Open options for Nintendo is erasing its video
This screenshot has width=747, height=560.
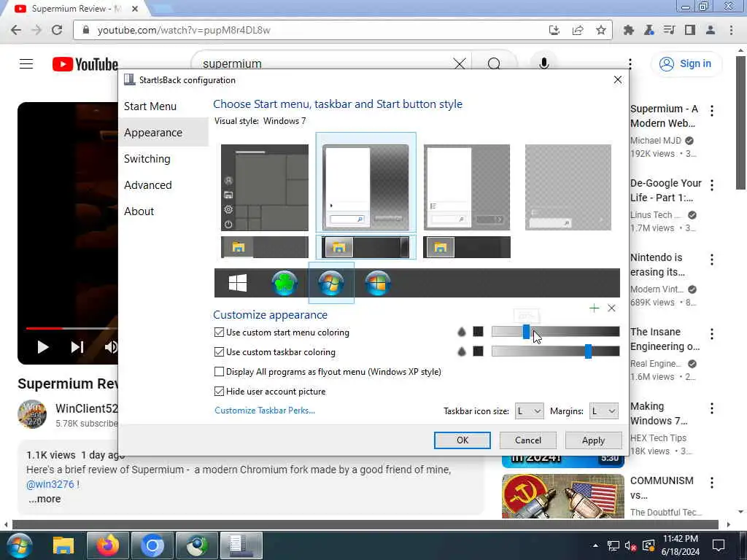(x=712, y=260)
